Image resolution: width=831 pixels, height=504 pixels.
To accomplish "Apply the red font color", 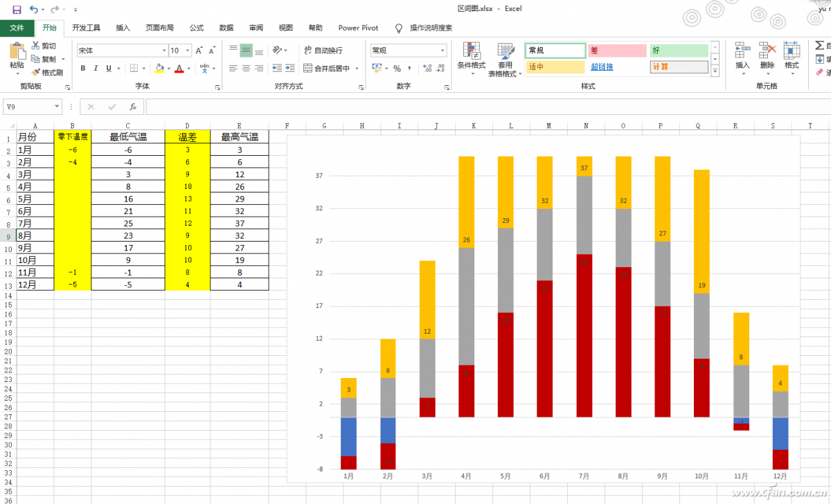I will tap(179, 69).
